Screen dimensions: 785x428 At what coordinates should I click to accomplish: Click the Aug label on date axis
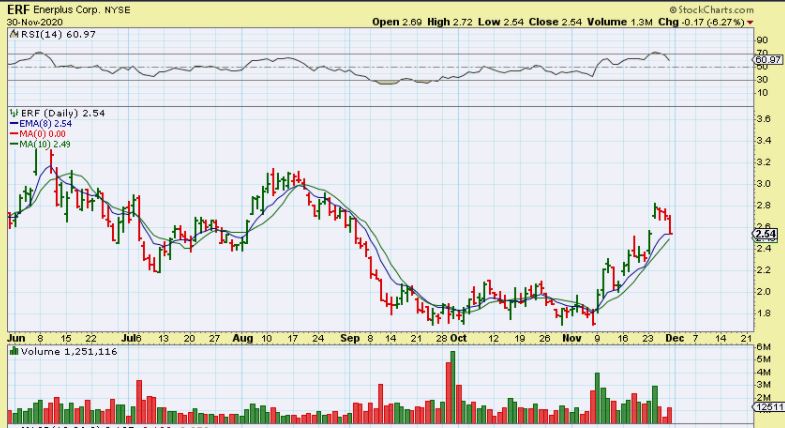242,338
